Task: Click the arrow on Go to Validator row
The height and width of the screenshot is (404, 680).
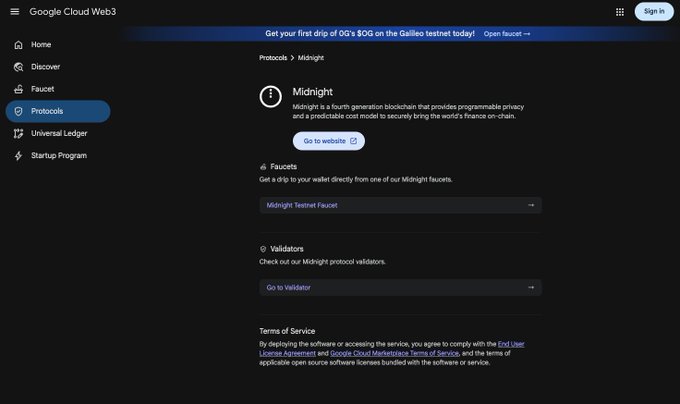Action: (531, 287)
